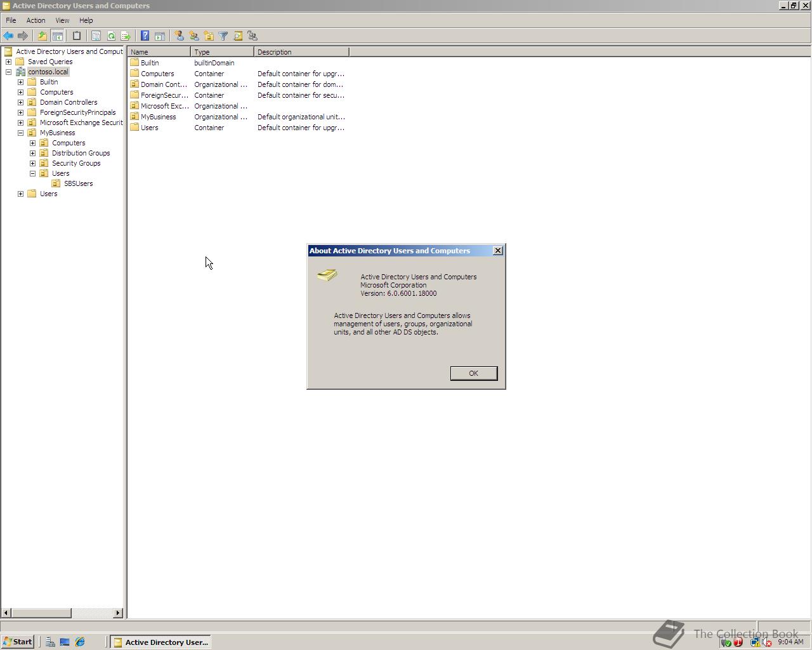Expand Distribution Groups under MyBusiness
This screenshot has width=812, height=650.
32,153
